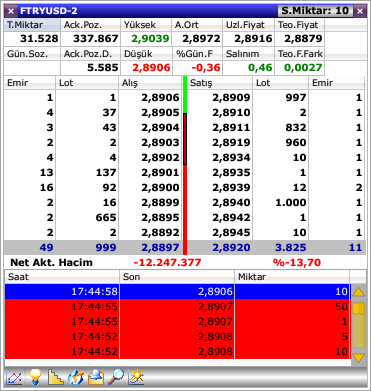Select the 17:44:58 trade row
This screenshot has width=371, height=391.
(x=177, y=292)
